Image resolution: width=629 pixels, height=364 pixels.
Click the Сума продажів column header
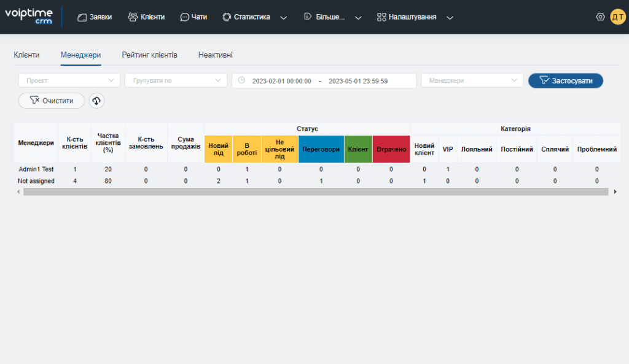click(x=186, y=142)
